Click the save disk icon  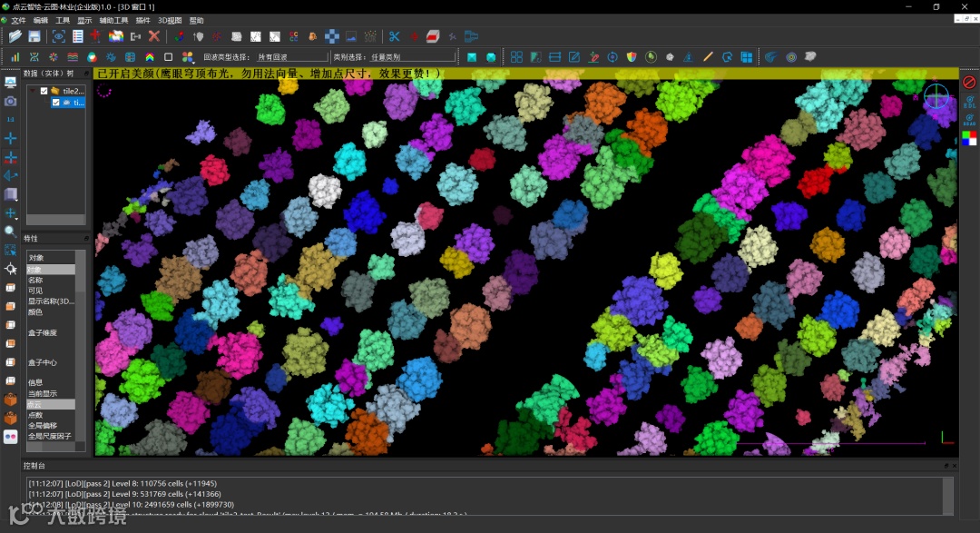click(34, 36)
